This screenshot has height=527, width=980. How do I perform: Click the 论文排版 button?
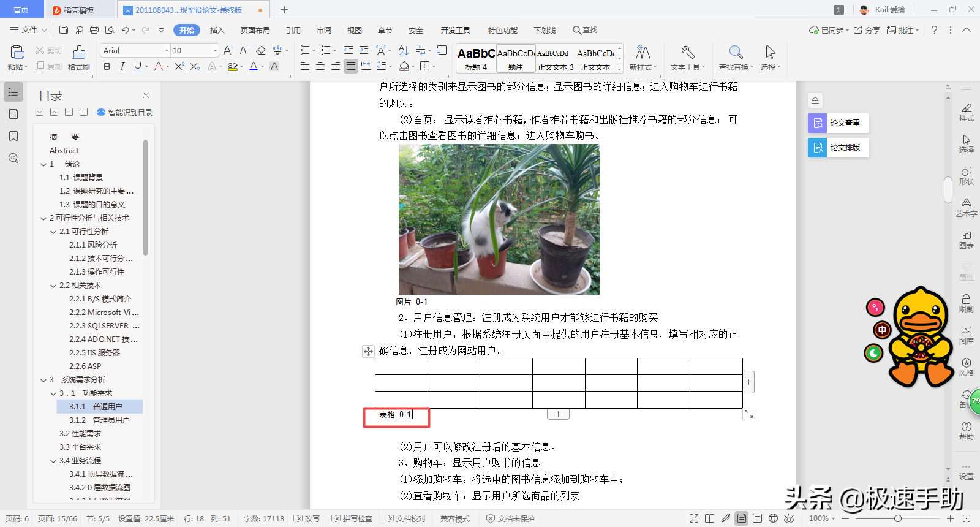[838, 148]
